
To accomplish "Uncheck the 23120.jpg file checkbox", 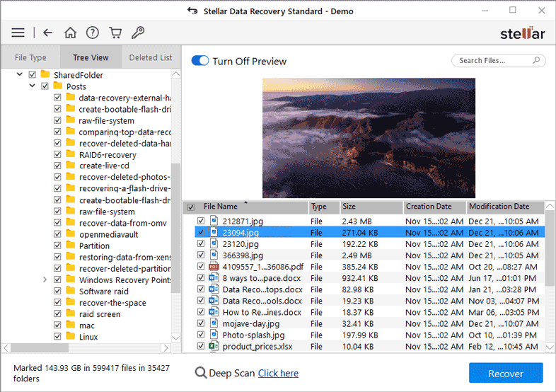I will pos(201,243).
